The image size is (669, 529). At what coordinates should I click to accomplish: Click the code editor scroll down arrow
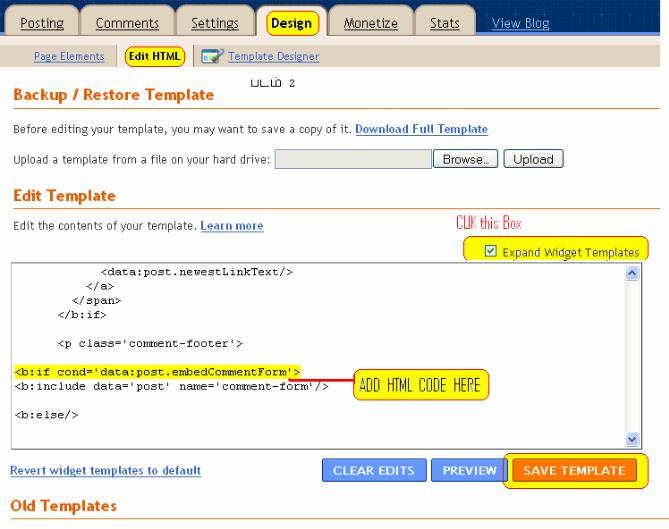(x=632, y=439)
